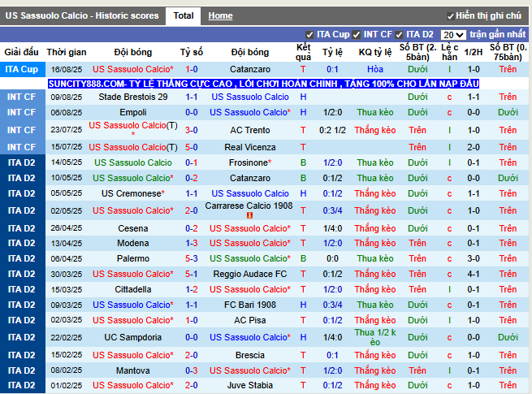Open FC Bari 1908 team link
Image resolution: width=532 pixels, height=394 pixels.
(250, 305)
